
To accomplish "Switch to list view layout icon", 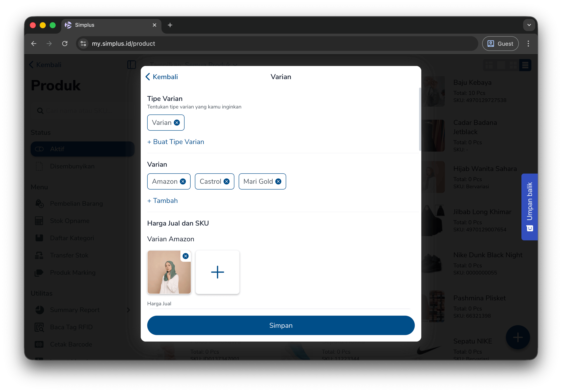I will click(x=525, y=65).
